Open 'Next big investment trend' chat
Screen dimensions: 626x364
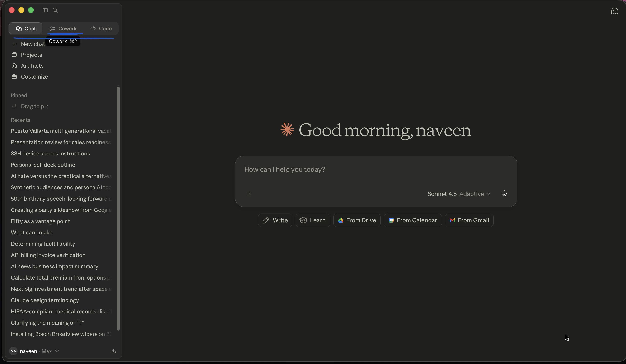(x=62, y=289)
